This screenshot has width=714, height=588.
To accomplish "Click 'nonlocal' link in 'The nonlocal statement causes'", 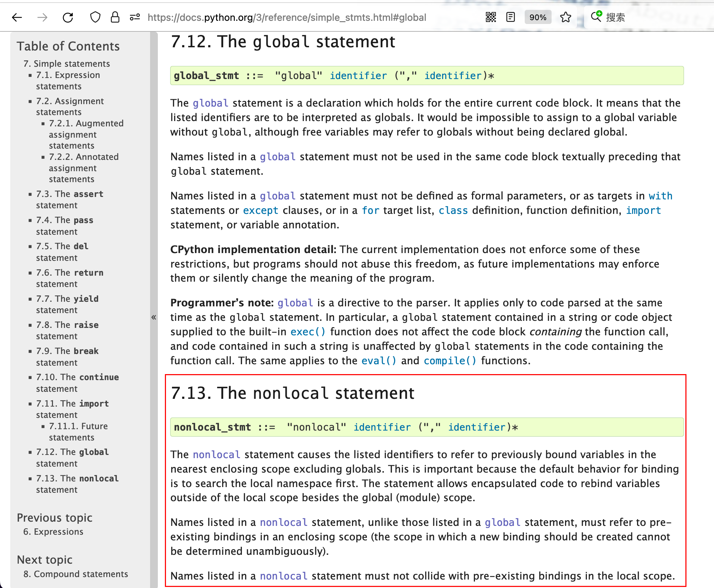I will (216, 455).
